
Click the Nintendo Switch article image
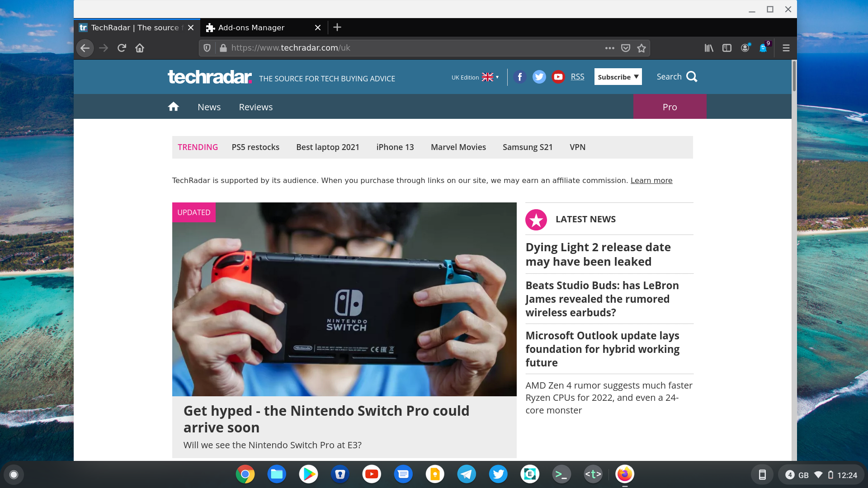344,299
